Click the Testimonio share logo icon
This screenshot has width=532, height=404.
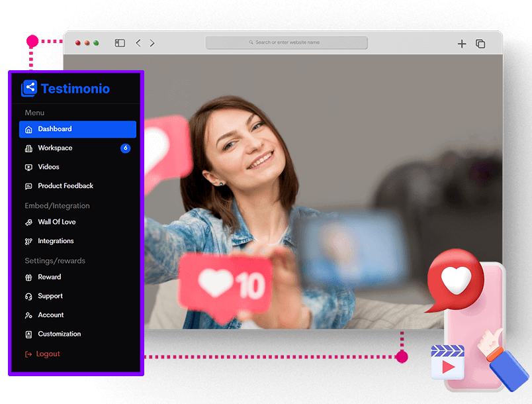click(x=29, y=88)
